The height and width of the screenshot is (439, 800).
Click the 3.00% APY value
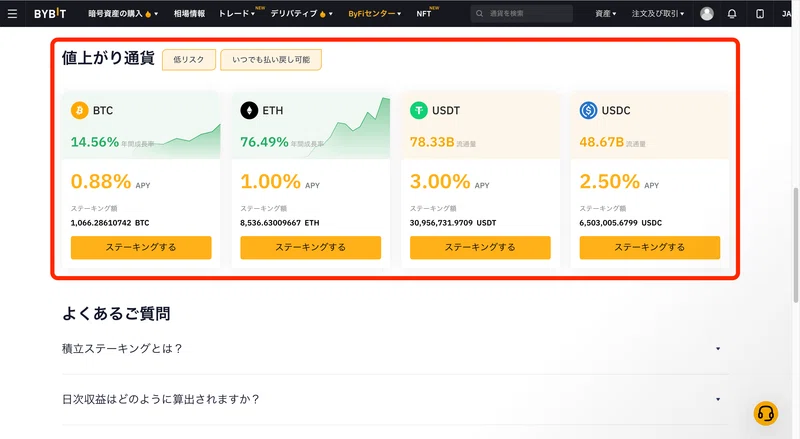click(x=440, y=182)
